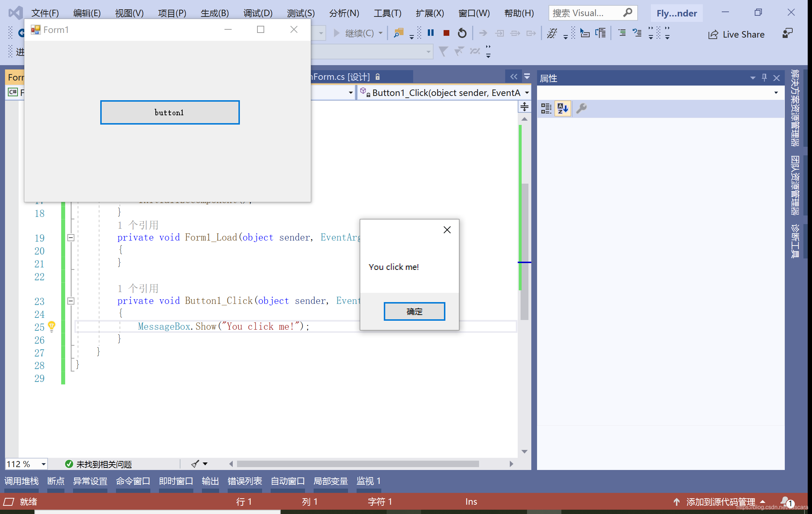Open the zoom percentage 112 % dropdown
Viewport: 812px width, 514px height.
(x=44, y=464)
